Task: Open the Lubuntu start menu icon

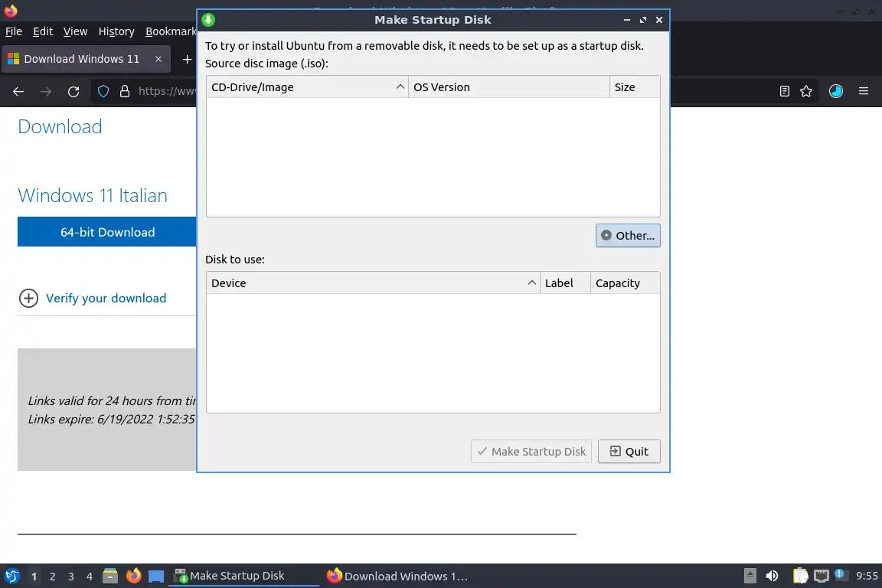Action: click(11, 576)
